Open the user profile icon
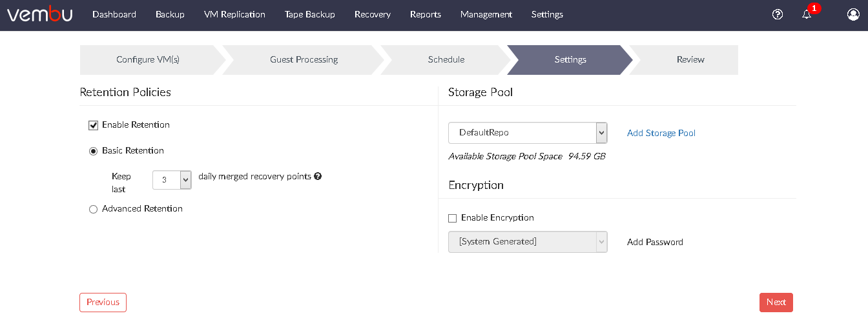Image resolution: width=868 pixels, height=318 pixels. click(853, 14)
